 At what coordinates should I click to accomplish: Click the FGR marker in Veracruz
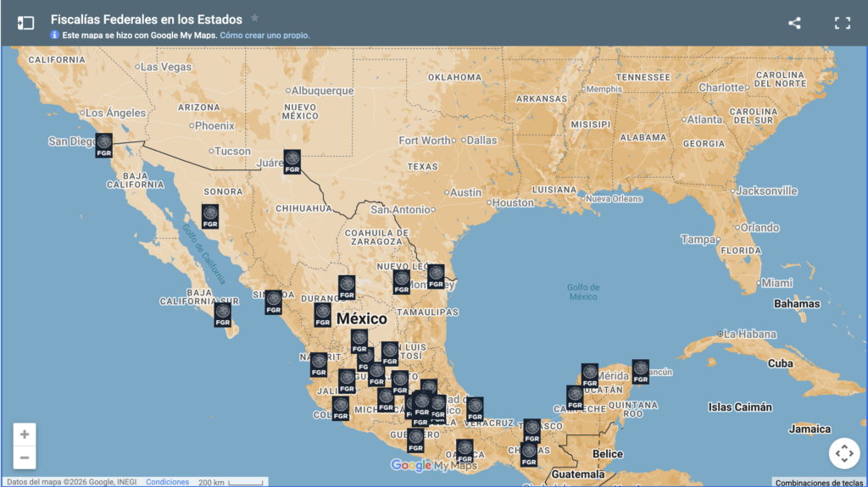pos(475,408)
